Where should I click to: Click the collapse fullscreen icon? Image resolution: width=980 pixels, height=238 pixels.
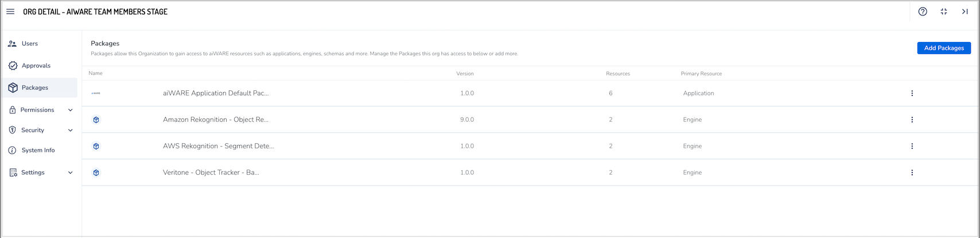click(944, 11)
